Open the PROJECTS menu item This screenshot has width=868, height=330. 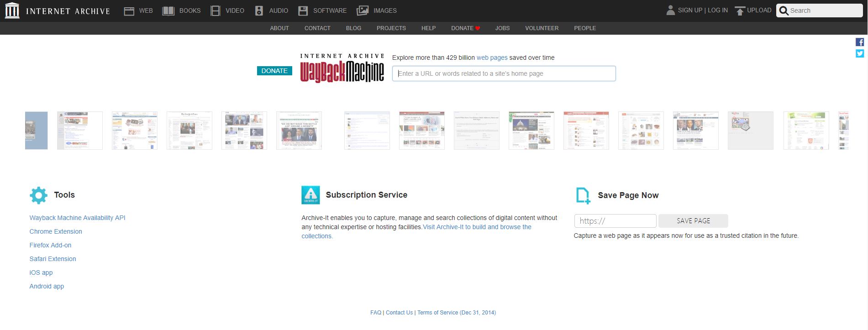[391, 28]
